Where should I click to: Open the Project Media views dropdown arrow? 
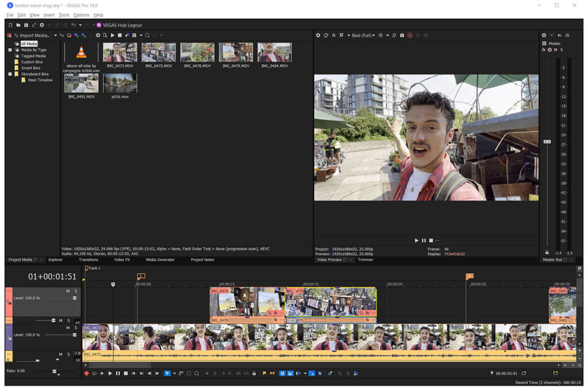(141, 35)
